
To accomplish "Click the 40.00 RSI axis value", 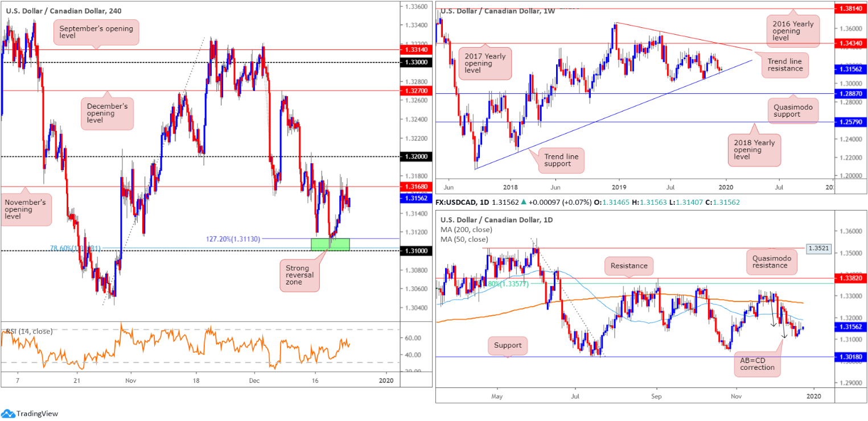I will pyautogui.click(x=414, y=355).
